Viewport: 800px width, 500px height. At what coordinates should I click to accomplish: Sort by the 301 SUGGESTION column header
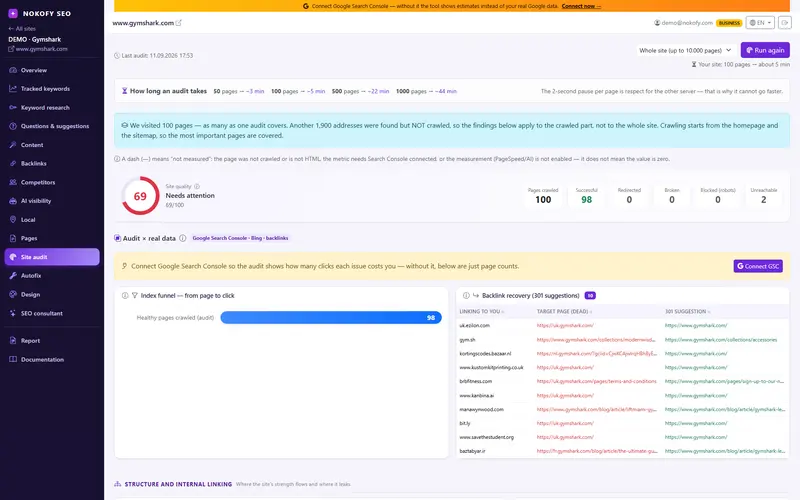pyautogui.click(x=687, y=311)
